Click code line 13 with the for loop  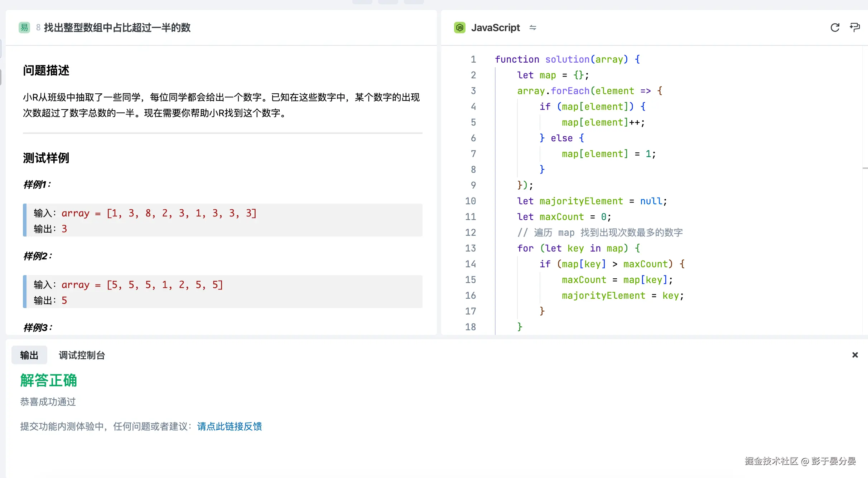click(x=578, y=248)
